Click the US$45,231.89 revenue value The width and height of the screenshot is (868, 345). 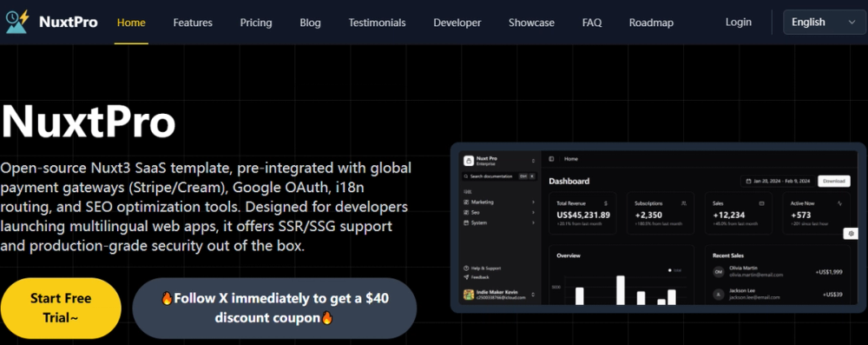pyautogui.click(x=583, y=215)
